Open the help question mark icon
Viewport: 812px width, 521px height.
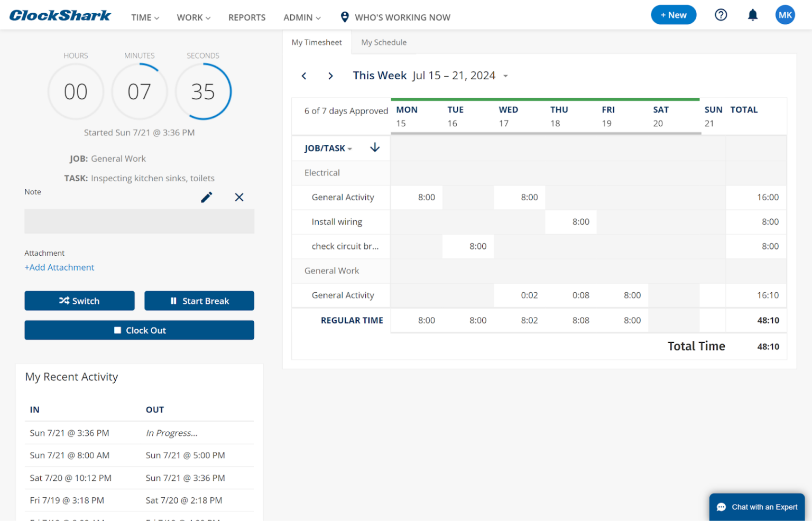click(721, 15)
